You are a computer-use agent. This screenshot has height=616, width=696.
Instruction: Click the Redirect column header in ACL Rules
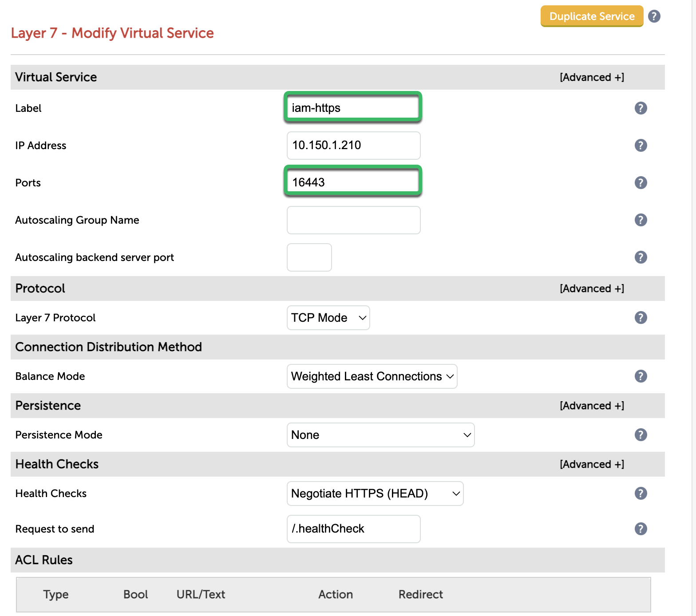point(421,595)
